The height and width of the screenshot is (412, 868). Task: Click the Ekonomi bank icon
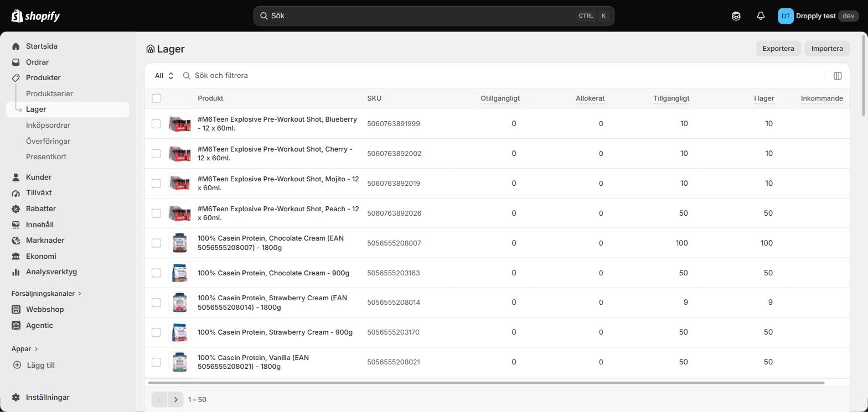(16, 257)
